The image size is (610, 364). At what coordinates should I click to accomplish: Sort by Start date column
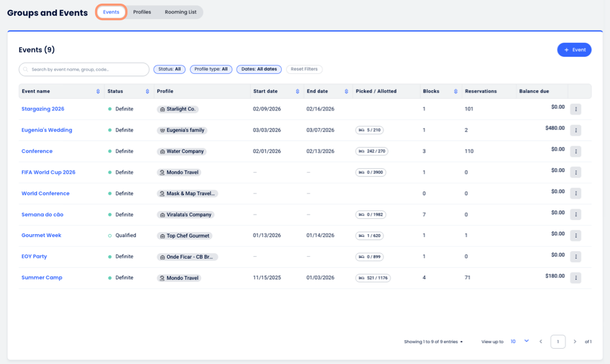point(297,91)
